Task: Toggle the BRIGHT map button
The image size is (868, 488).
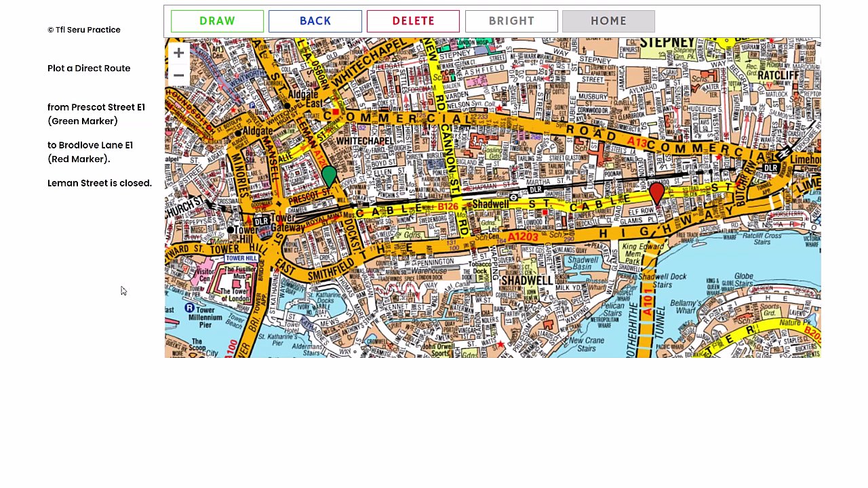Action: pyautogui.click(x=511, y=21)
